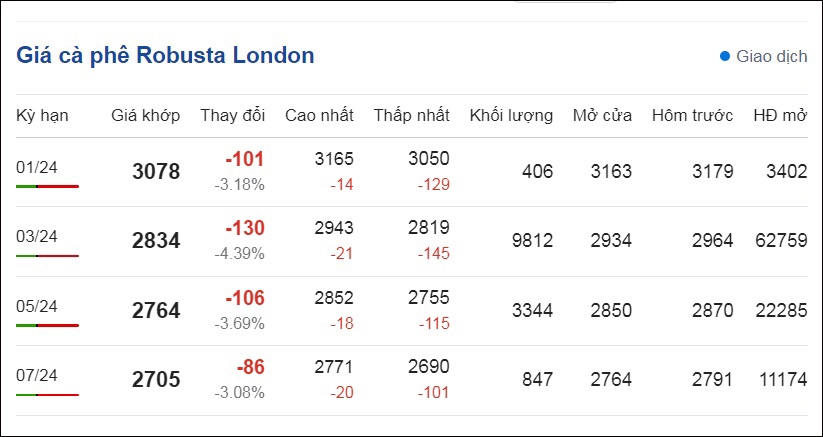Sort by the Giá khớp column header
The width and height of the screenshot is (823, 437).
tap(145, 115)
